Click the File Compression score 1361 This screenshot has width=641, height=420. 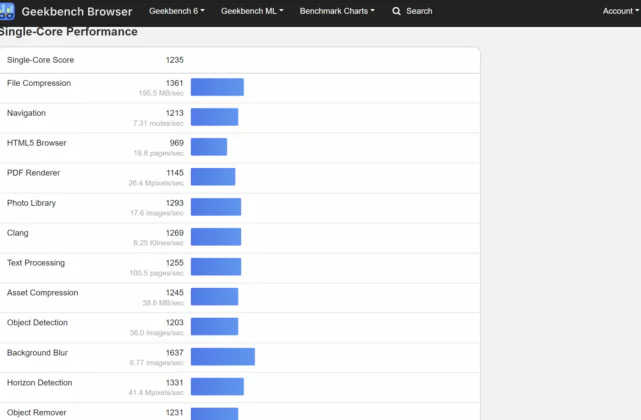[x=175, y=83]
